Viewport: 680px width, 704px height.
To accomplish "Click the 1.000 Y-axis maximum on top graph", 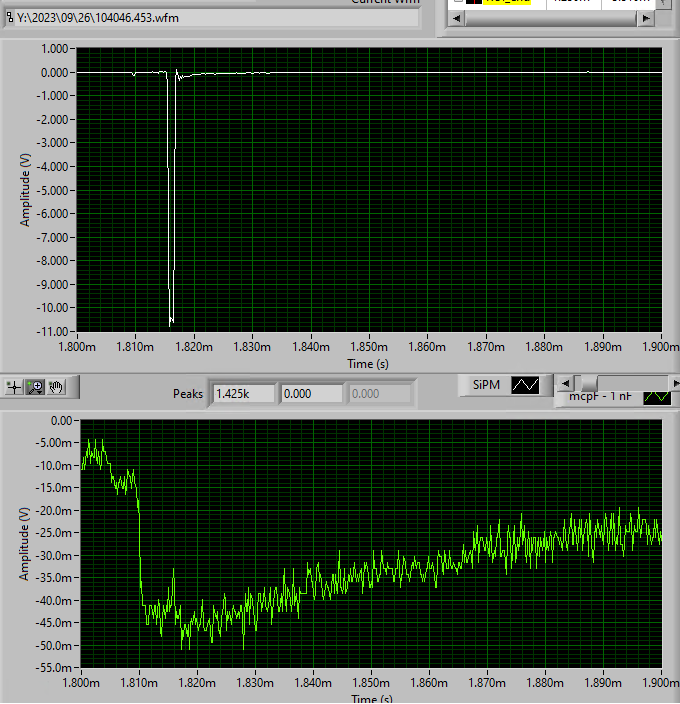I will [x=54, y=48].
